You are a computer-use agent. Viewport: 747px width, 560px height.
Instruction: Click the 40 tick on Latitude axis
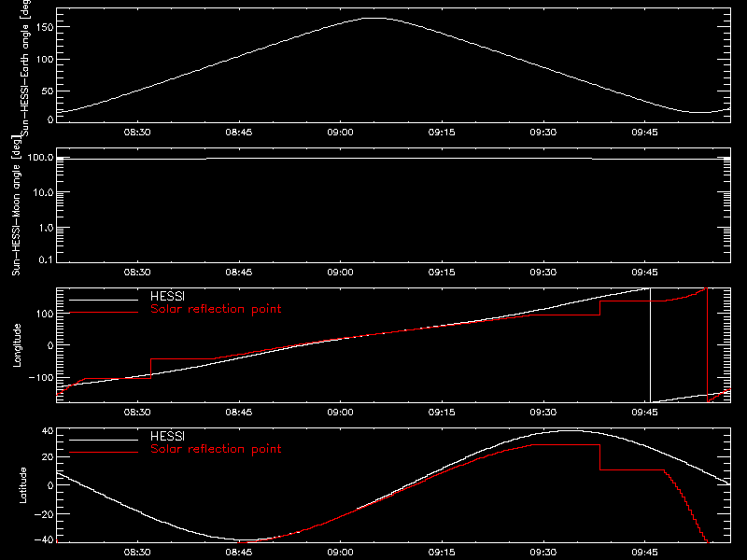49,431
